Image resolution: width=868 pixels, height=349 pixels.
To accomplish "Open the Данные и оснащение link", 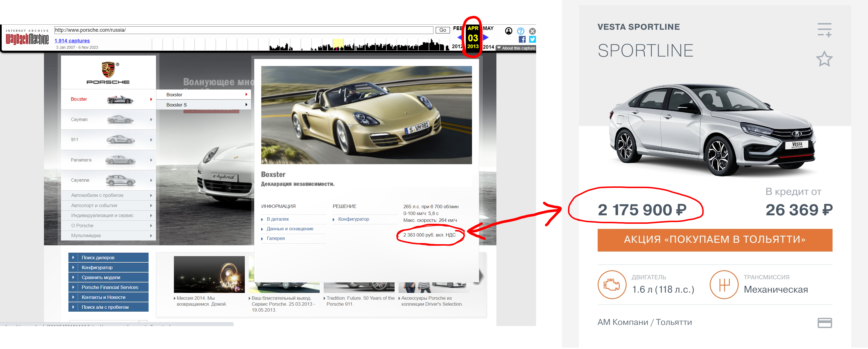I will pos(290,229).
